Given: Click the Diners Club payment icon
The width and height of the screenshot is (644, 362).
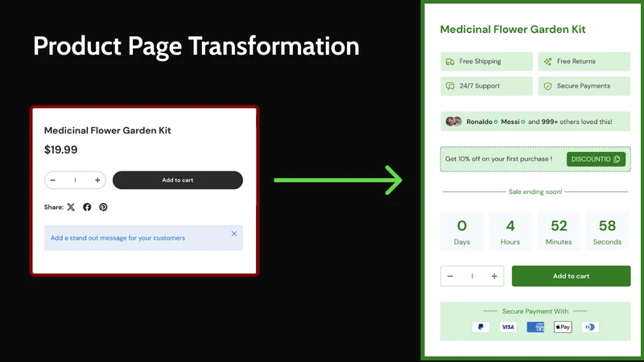Looking at the screenshot, I should click(590, 327).
